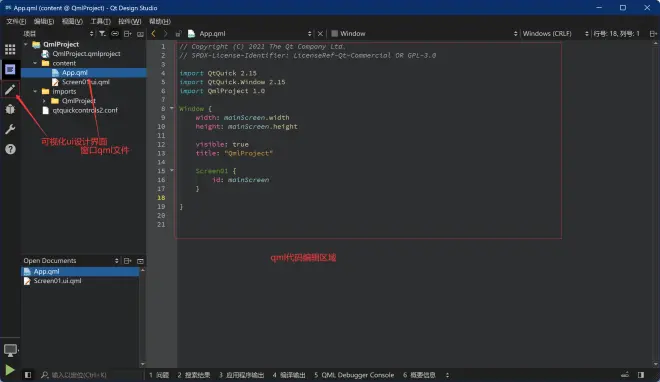Split the project panel view

[x=128, y=33]
